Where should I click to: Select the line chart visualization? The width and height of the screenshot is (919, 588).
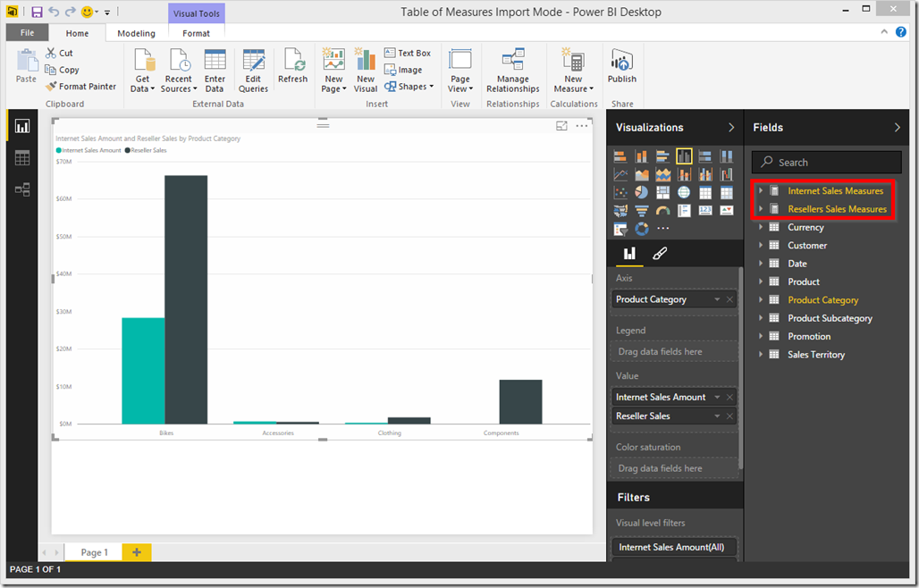[x=620, y=174]
